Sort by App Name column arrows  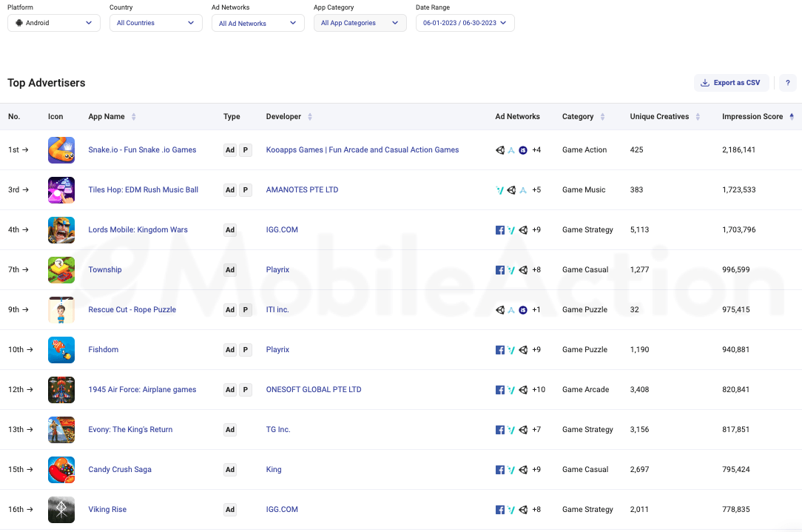(133, 117)
